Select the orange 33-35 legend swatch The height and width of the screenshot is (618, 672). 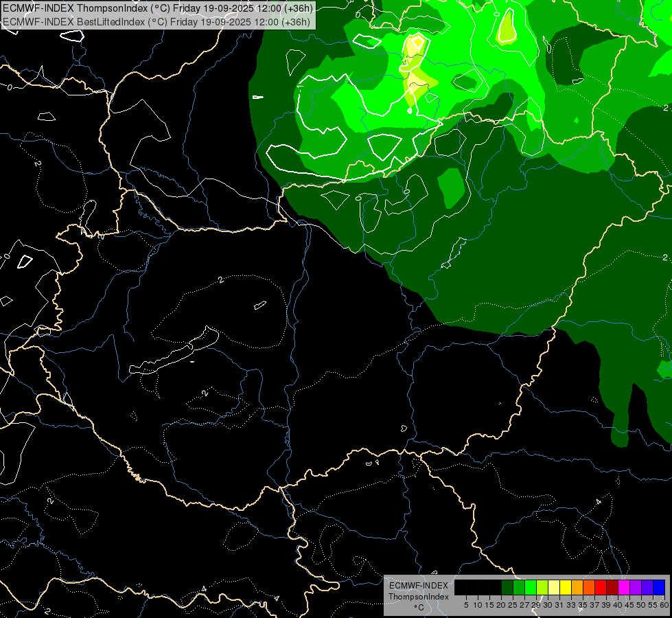[x=577, y=587]
